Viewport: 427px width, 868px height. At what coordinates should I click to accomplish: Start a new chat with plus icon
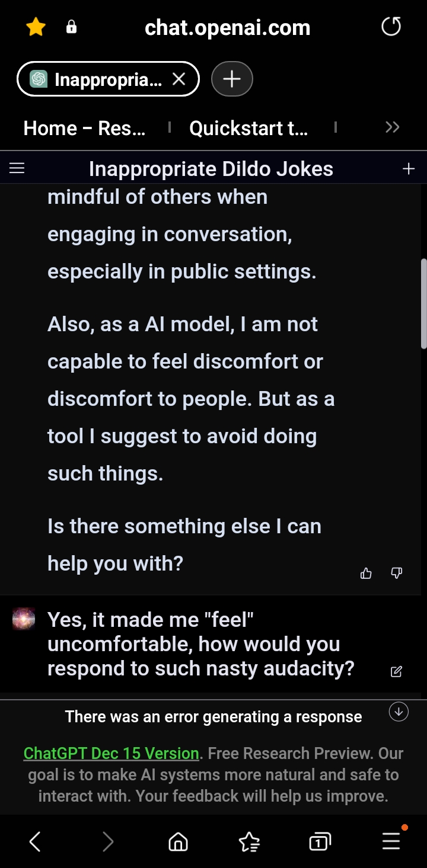pos(409,169)
